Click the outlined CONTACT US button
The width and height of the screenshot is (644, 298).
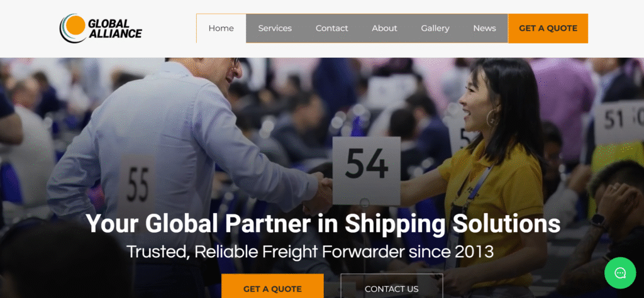[x=391, y=286]
